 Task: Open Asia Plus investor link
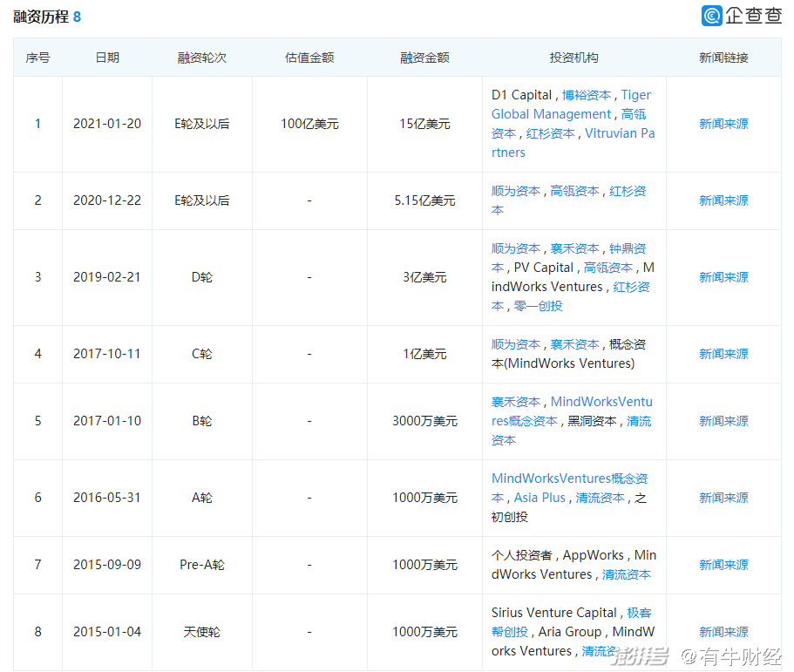pyautogui.click(x=540, y=498)
